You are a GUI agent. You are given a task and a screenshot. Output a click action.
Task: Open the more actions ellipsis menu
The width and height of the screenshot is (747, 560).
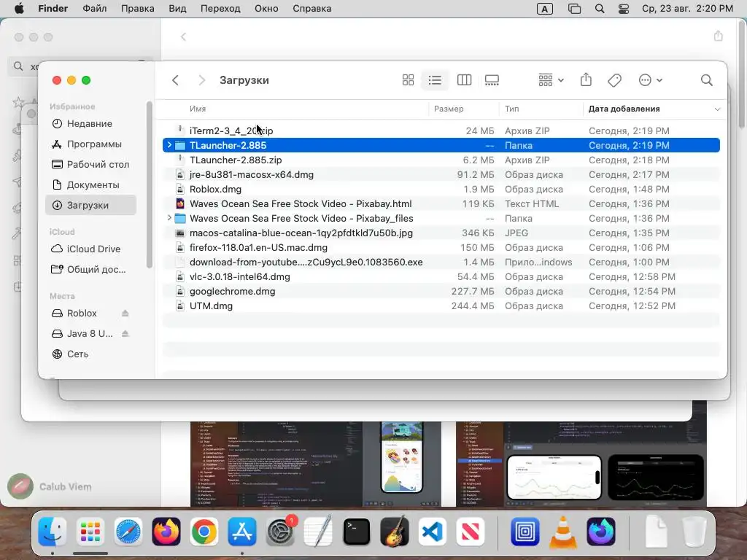(x=650, y=80)
